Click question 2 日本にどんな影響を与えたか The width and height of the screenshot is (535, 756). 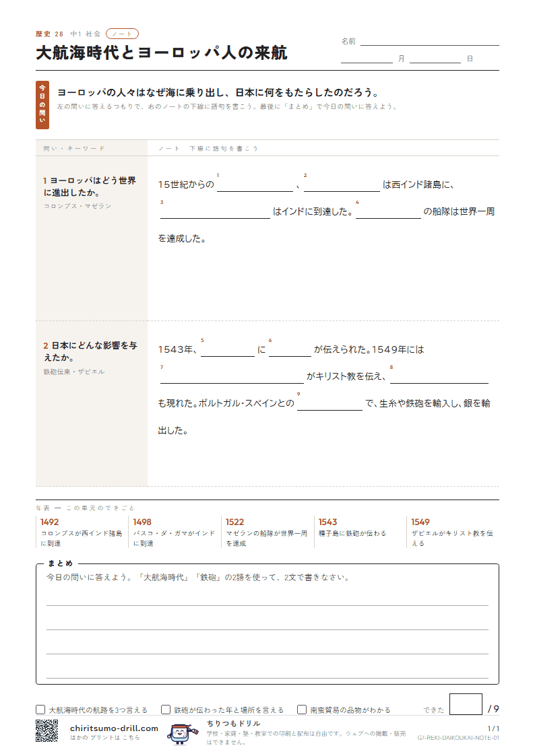click(90, 351)
